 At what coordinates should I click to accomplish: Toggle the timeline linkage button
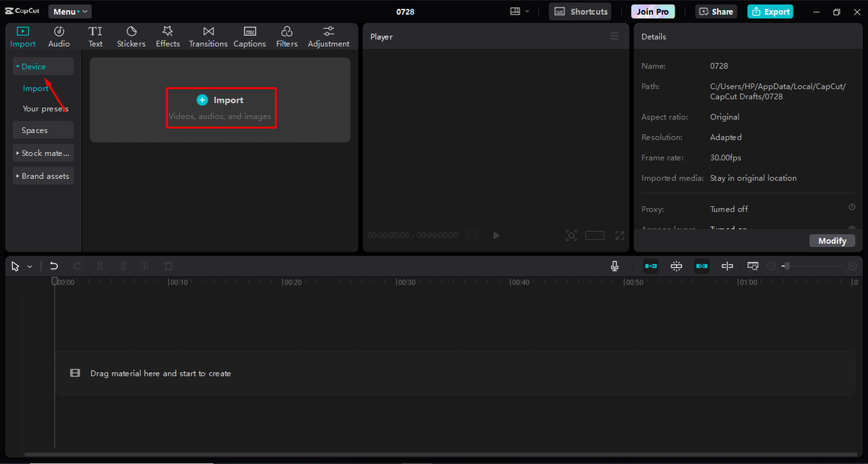pos(702,267)
